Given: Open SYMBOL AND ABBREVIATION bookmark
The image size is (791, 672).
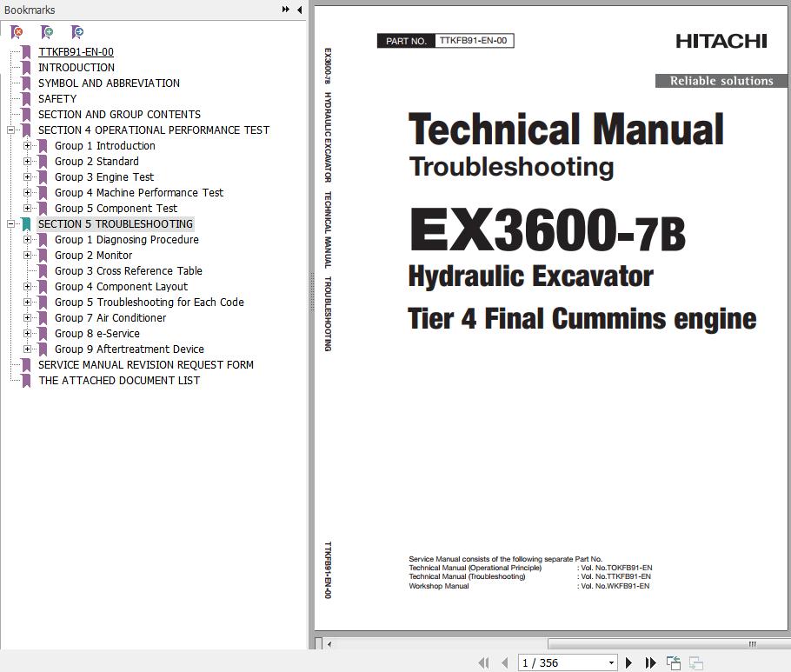Looking at the screenshot, I should click(x=109, y=83).
